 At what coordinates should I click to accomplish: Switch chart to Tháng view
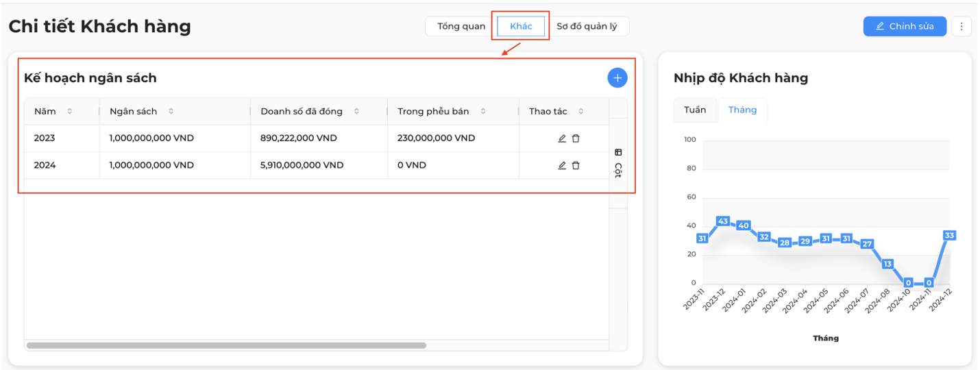[742, 110]
